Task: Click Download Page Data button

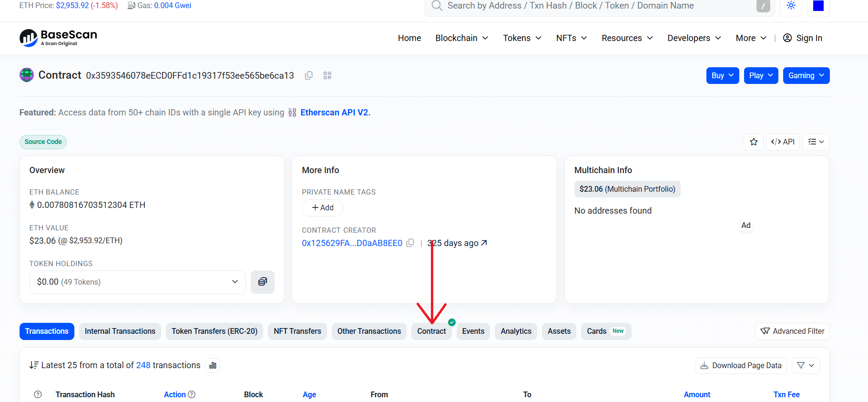Action: 741,365
